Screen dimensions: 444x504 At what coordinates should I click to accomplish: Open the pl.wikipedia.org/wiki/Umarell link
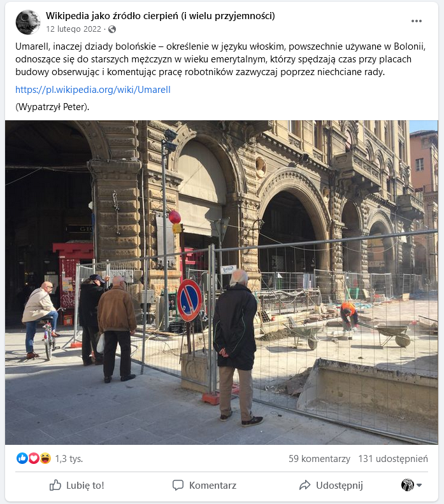[x=93, y=90]
